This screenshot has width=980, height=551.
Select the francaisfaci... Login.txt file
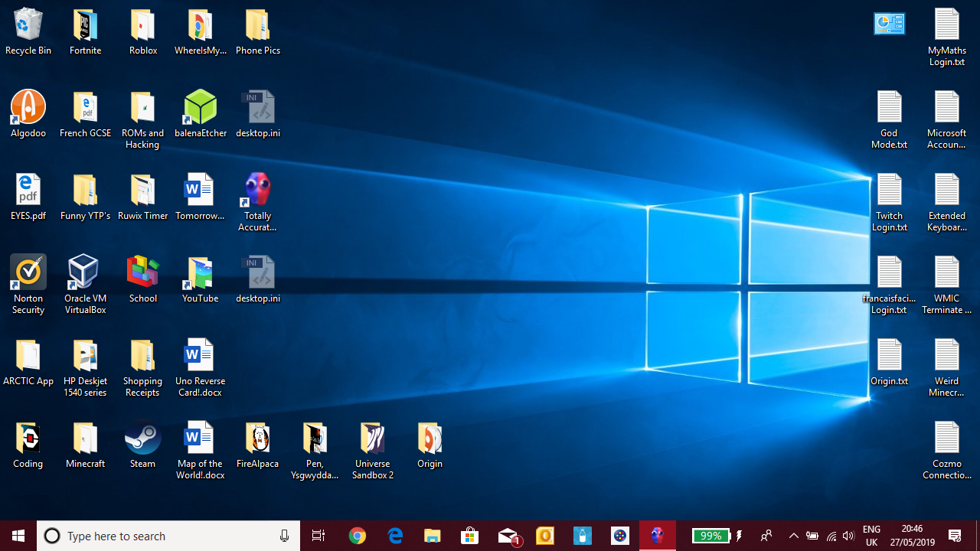pos(890,285)
